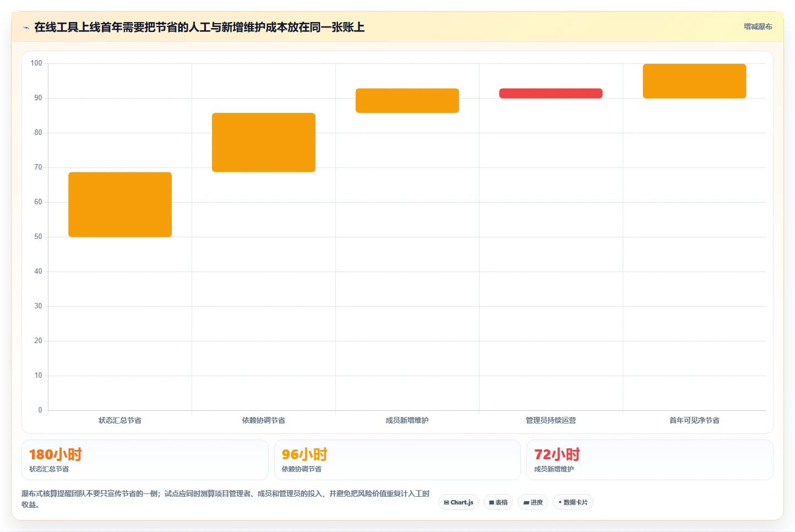This screenshot has height=532, width=795.
Task: Click the y-axis value 50
Action: [38, 237]
